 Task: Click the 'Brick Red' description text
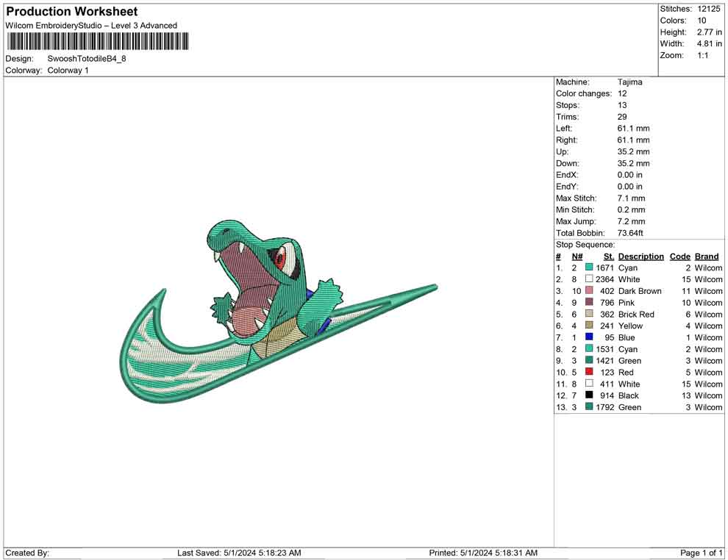[x=636, y=314]
